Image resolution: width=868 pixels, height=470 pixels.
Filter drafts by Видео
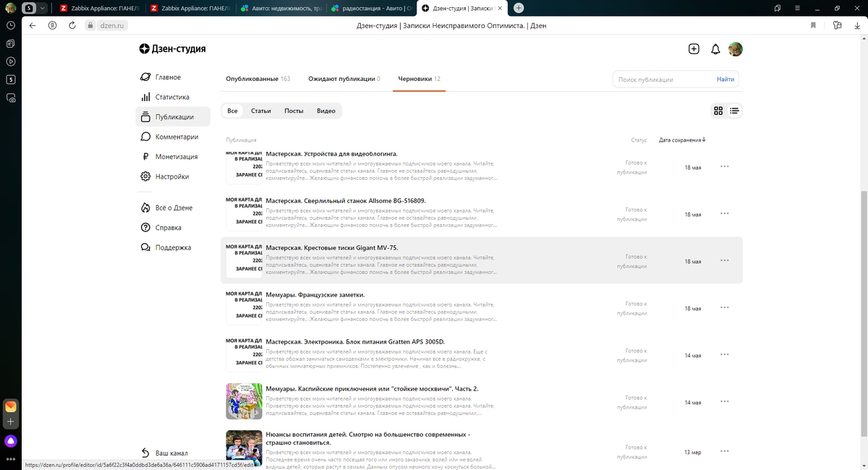(x=326, y=111)
